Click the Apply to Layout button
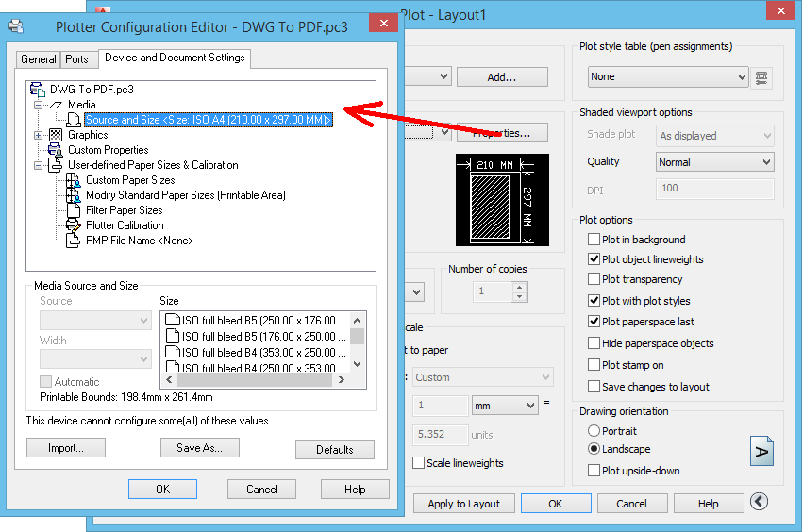 pos(464,504)
